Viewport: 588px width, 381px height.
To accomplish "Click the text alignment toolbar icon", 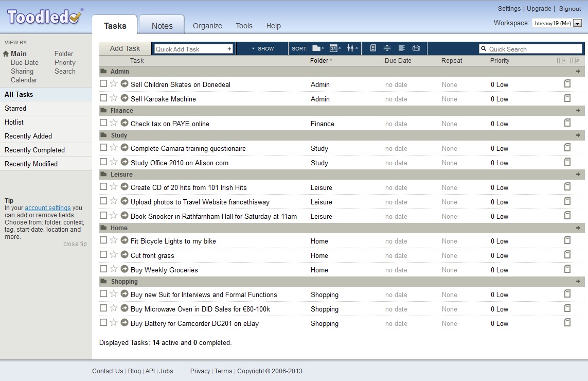I will coord(401,48).
